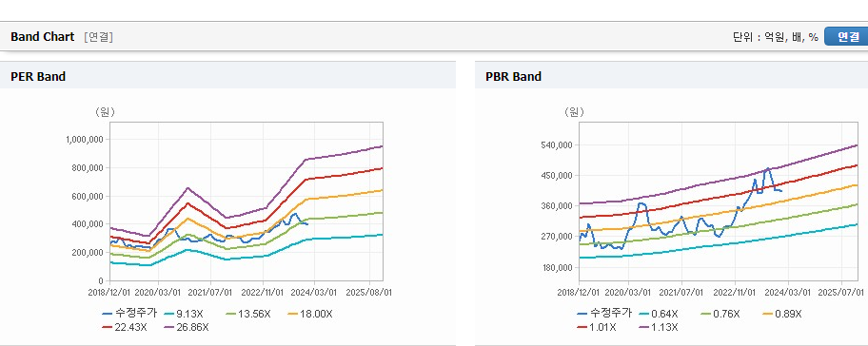The image size is (868, 346).
Task: Click 2022/11/01 date on PBR Band axis
Action: tap(735, 292)
